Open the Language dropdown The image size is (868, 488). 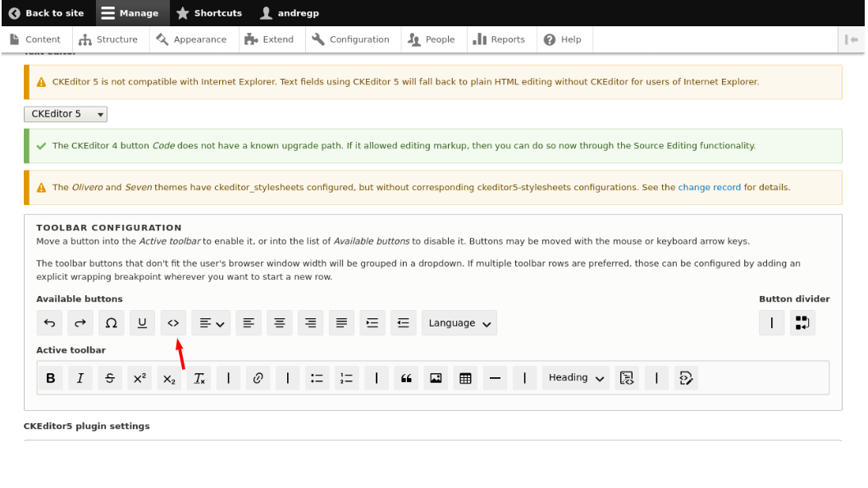point(459,322)
